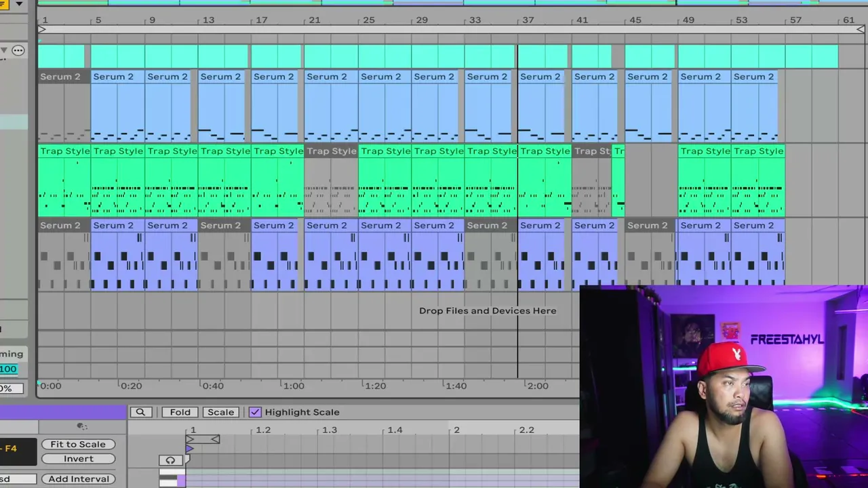Click the 2:00 mark on the time ruler
The image size is (868, 488).
(x=538, y=386)
